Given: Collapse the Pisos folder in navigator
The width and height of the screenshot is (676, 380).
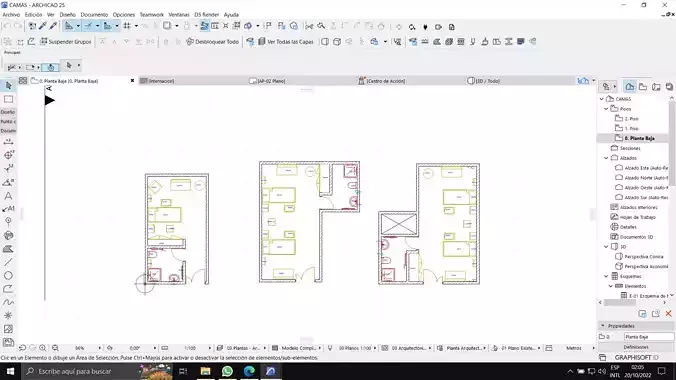Looking at the screenshot, I should click(606, 109).
